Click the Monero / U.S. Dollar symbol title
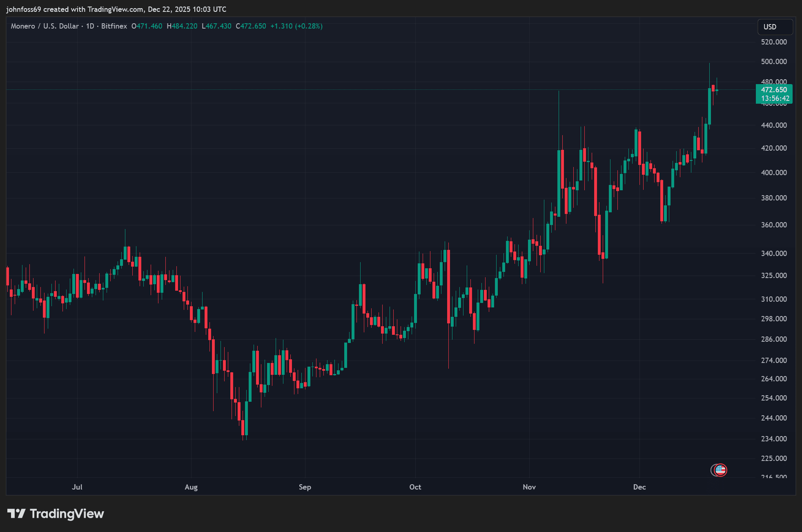This screenshot has width=802, height=532. click(45, 26)
